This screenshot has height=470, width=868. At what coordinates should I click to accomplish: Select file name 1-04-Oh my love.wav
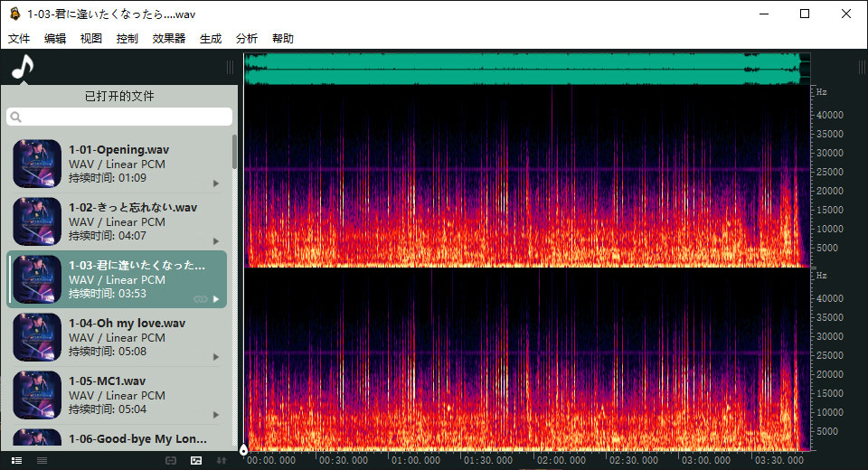pos(127,324)
